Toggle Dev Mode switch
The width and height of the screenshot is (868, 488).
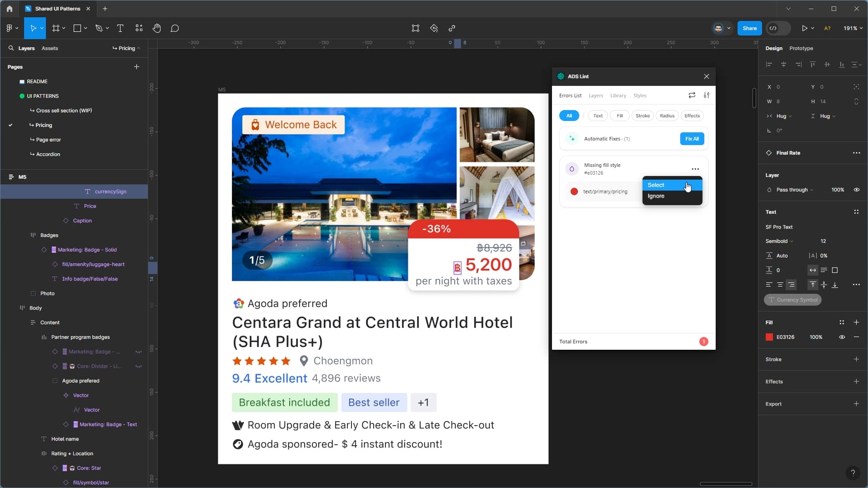click(x=778, y=28)
